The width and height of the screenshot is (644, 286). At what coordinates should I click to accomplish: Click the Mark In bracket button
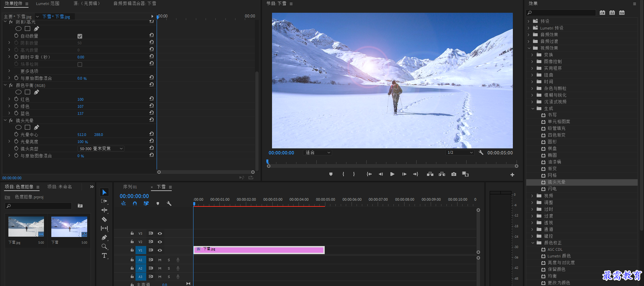coord(343,174)
